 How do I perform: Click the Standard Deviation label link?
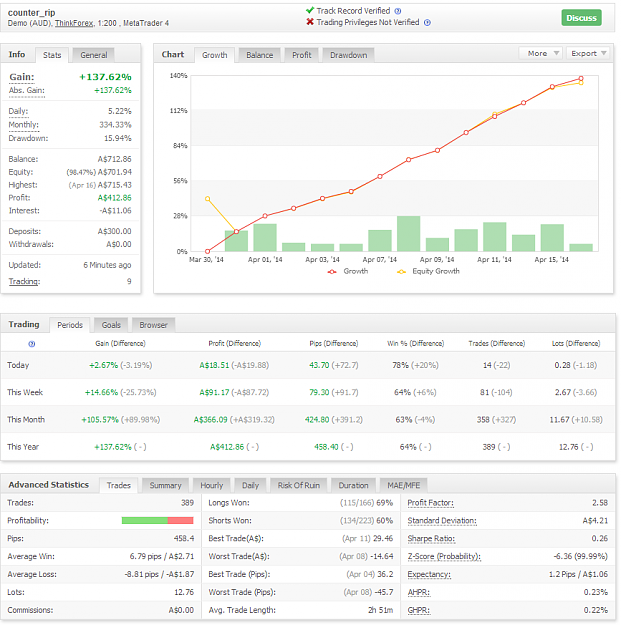click(442, 521)
